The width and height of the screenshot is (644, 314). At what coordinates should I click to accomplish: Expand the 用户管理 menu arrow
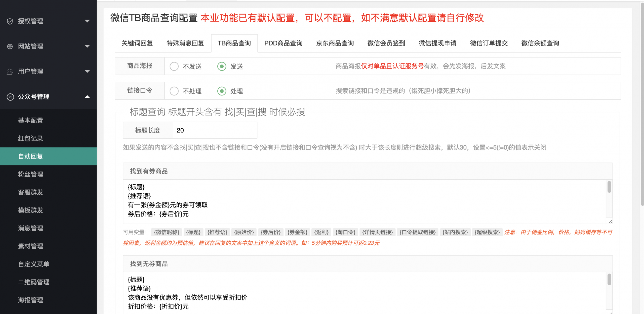(x=87, y=71)
